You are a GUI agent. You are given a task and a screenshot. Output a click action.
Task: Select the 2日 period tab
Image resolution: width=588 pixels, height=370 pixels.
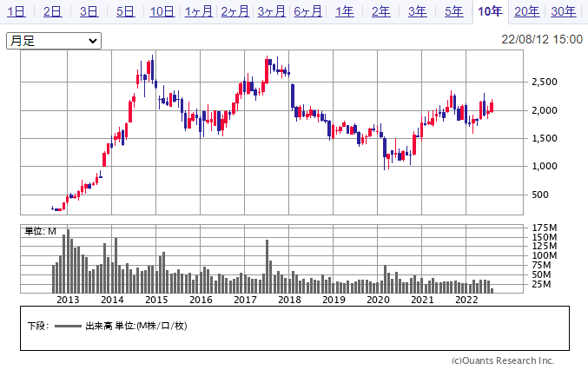click(x=52, y=11)
